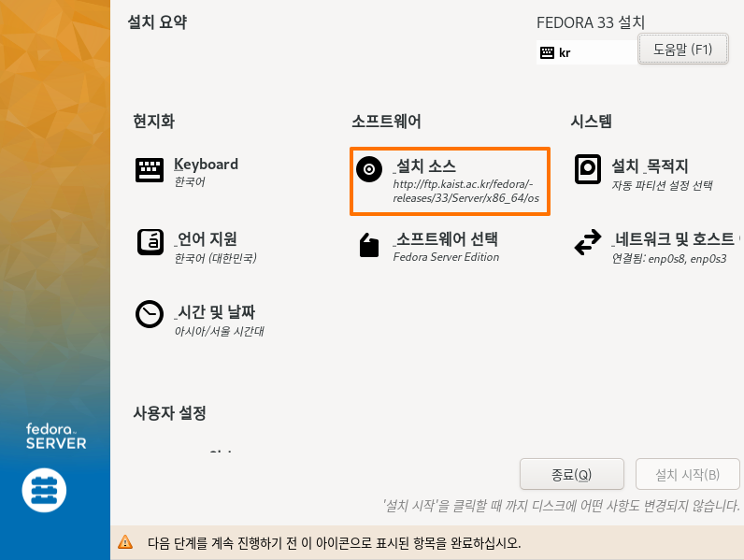Click the warning triangle icon in bottom bar
This screenshot has height=560, width=744.
click(x=125, y=542)
